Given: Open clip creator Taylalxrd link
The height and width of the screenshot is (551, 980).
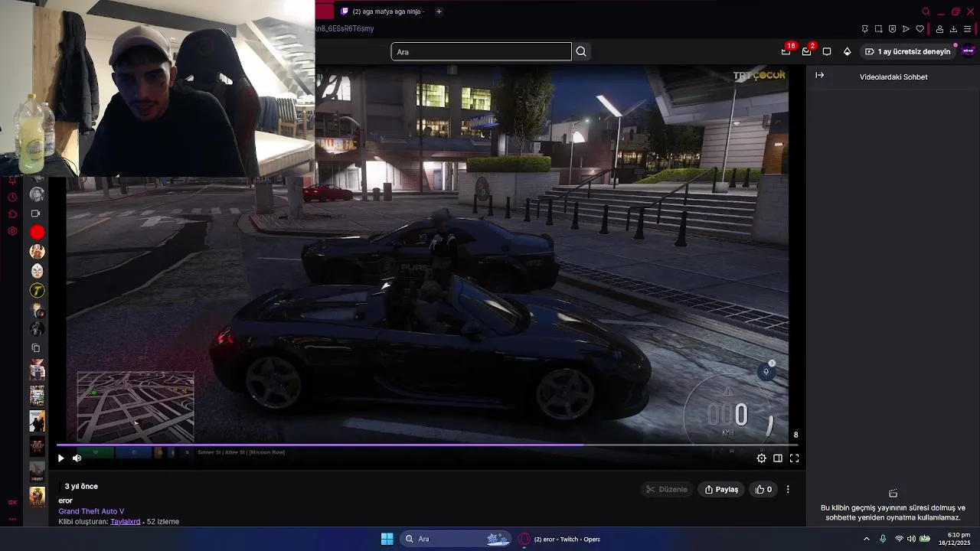Looking at the screenshot, I should click(126, 522).
